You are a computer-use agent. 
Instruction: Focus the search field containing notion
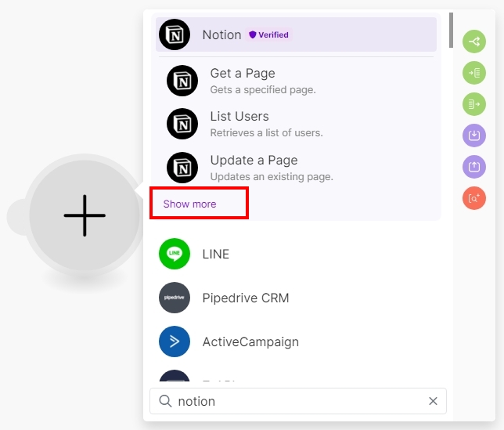coord(297,401)
